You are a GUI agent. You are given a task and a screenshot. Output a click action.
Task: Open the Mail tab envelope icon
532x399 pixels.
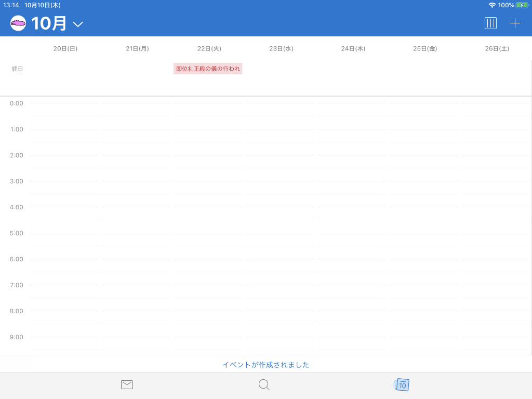[x=127, y=384]
